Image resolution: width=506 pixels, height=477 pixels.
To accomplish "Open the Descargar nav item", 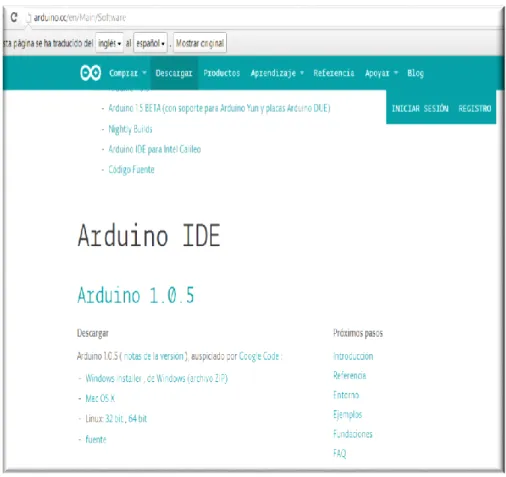I will click(x=174, y=73).
